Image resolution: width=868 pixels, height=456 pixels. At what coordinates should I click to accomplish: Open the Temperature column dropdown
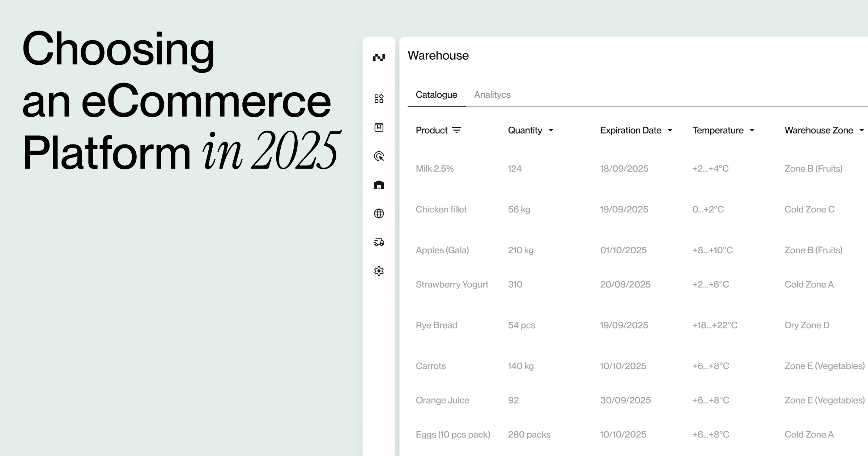coord(752,131)
